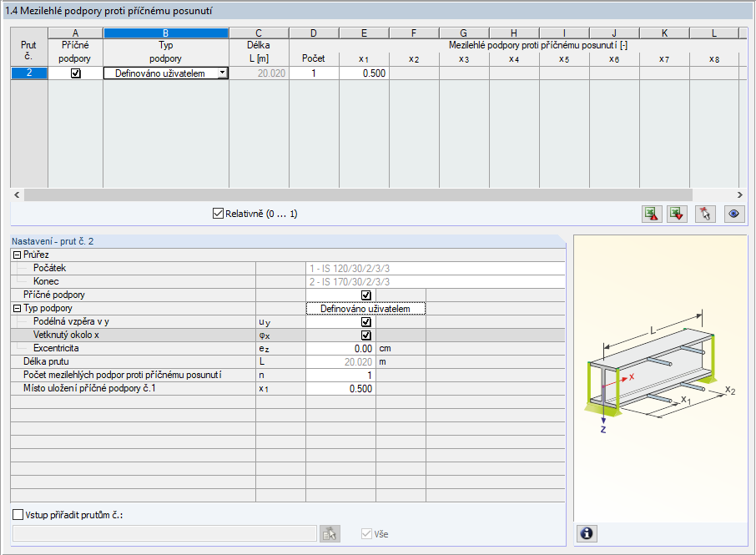Collapse the Průřez tree group
756x555 pixels.
[17, 255]
